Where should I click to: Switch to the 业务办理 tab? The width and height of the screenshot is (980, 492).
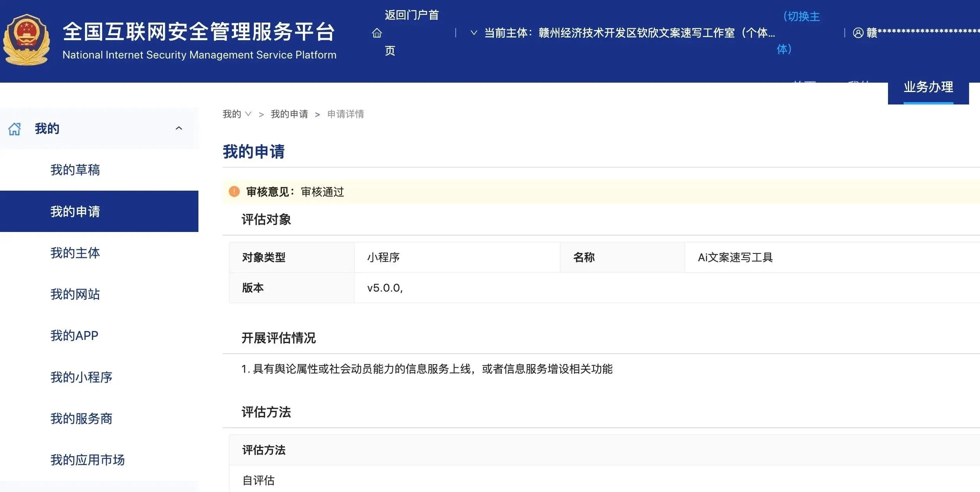click(x=928, y=87)
